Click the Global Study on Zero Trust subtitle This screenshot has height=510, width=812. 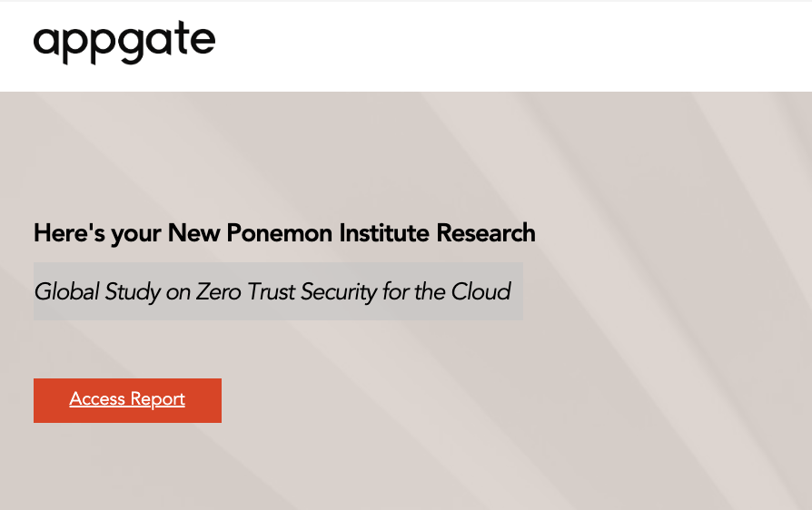(x=272, y=291)
